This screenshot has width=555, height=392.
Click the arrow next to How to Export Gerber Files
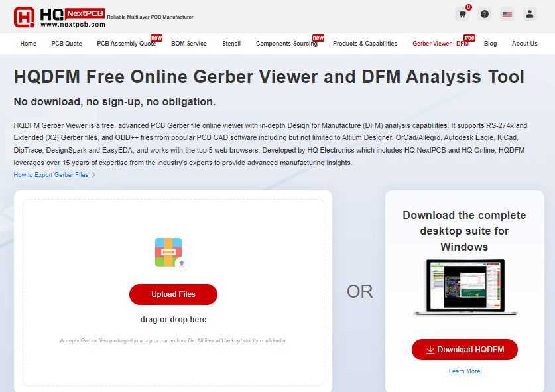(93, 175)
